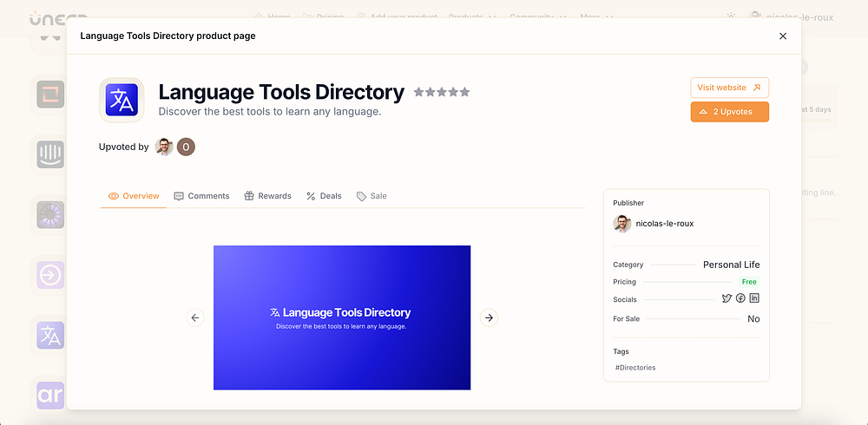Viewport: 868px width, 425px height.
Task: Go to the previous carousel image
Action: (x=194, y=317)
